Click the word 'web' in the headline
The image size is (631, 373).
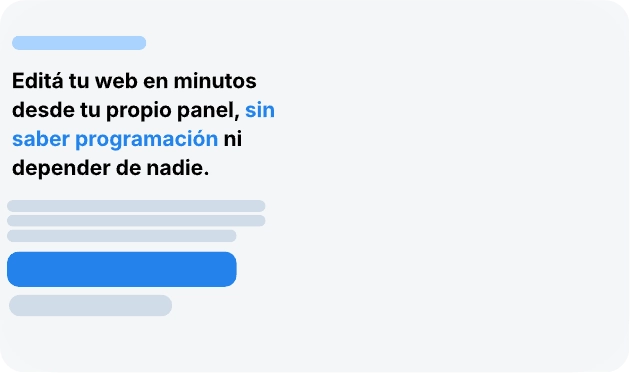(116, 81)
